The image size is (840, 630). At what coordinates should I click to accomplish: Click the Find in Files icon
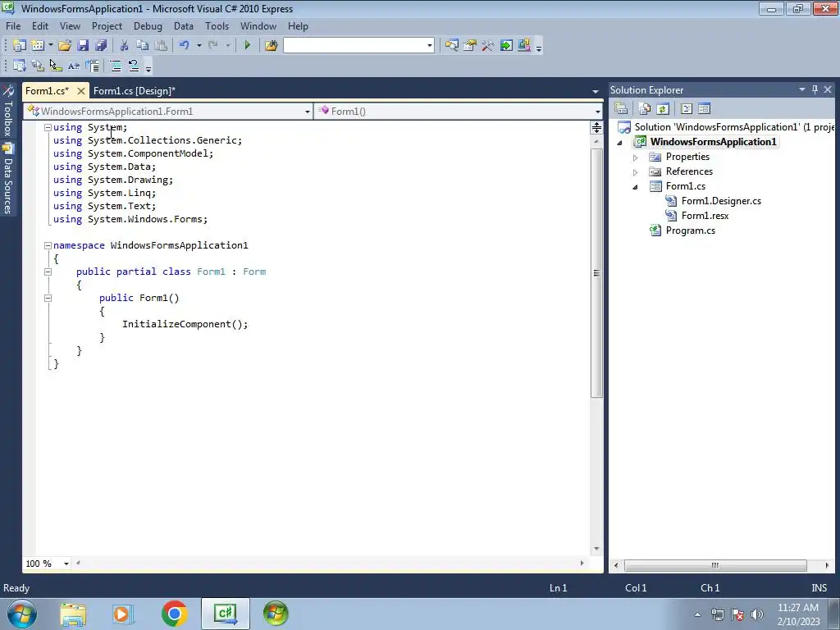271,46
